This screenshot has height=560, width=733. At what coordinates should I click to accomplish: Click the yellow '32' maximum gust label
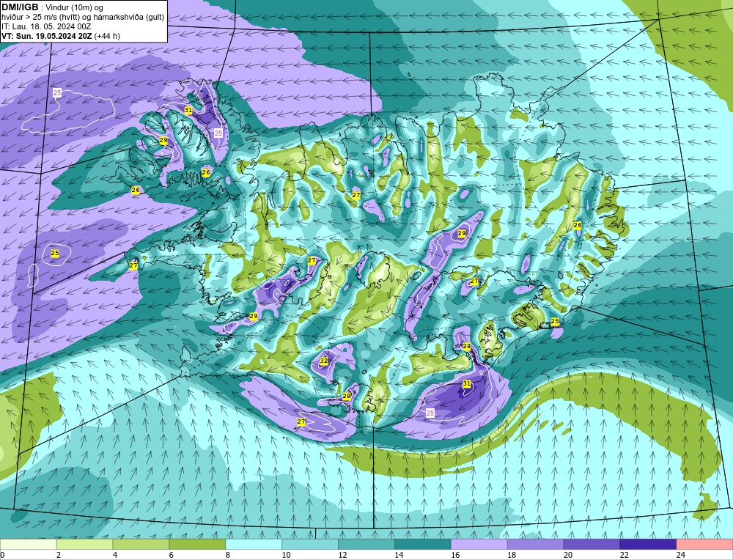324,361
